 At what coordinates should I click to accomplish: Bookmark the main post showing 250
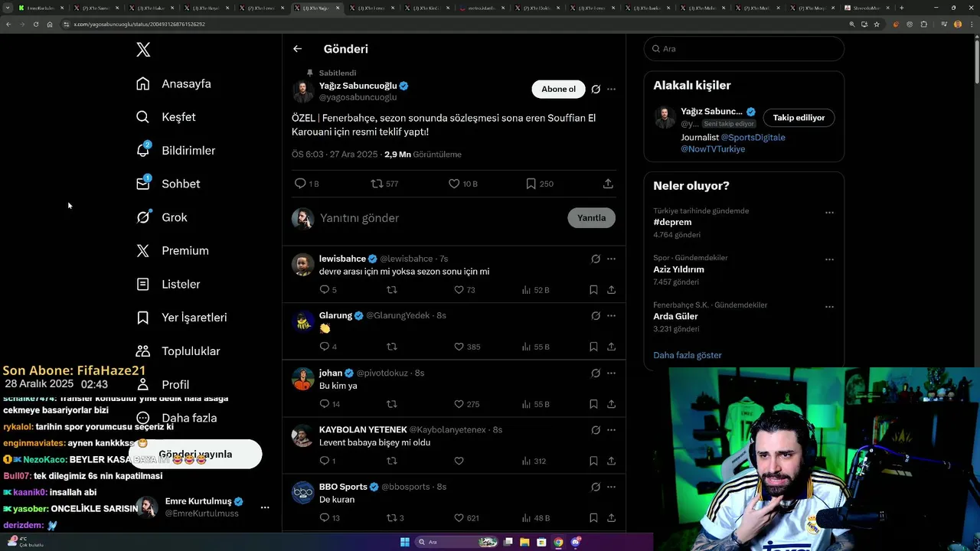539,184
